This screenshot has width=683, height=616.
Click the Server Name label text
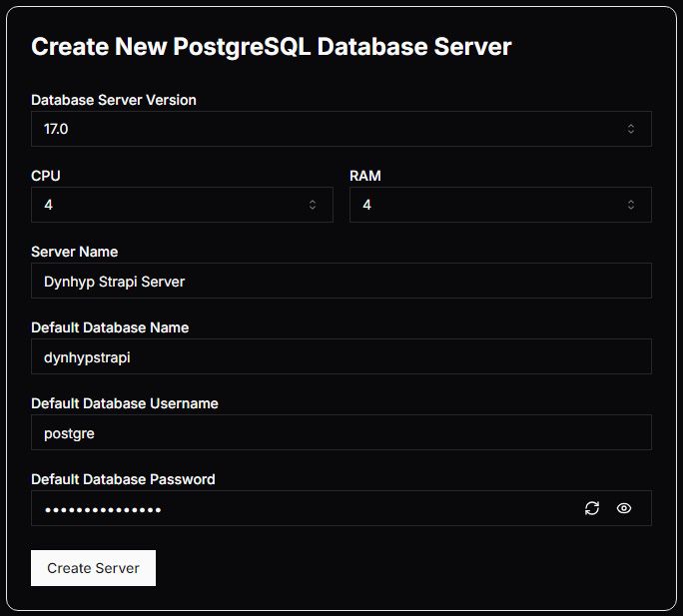point(75,252)
